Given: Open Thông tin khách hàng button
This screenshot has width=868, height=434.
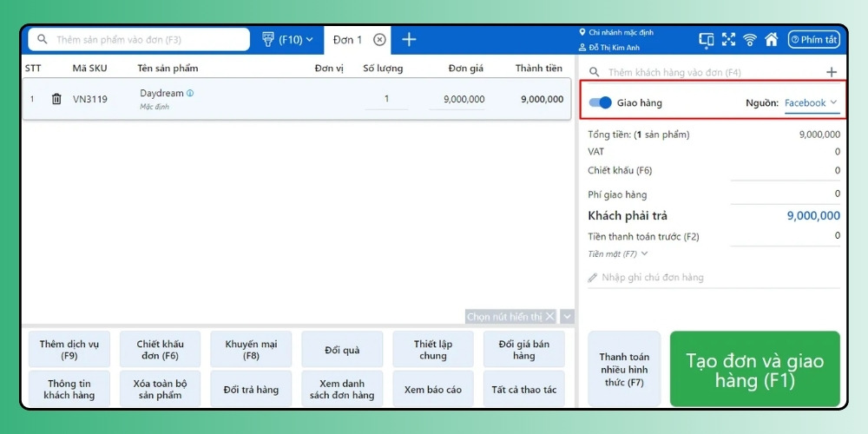Looking at the screenshot, I should pyautogui.click(x=69, y=389).
